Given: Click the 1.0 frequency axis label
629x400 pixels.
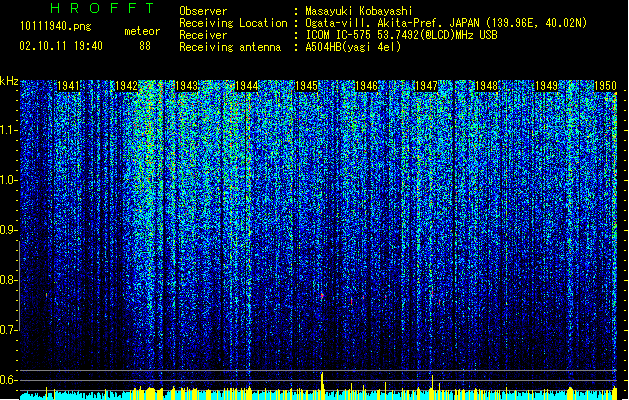Looking at the screenshot, I should (8, 180).
